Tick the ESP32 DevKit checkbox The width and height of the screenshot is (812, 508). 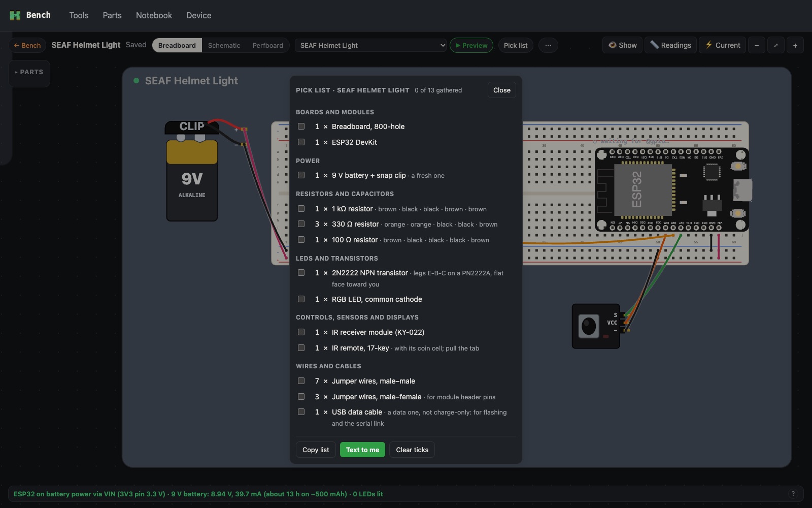pyautogui.click(x=301, y=142)
